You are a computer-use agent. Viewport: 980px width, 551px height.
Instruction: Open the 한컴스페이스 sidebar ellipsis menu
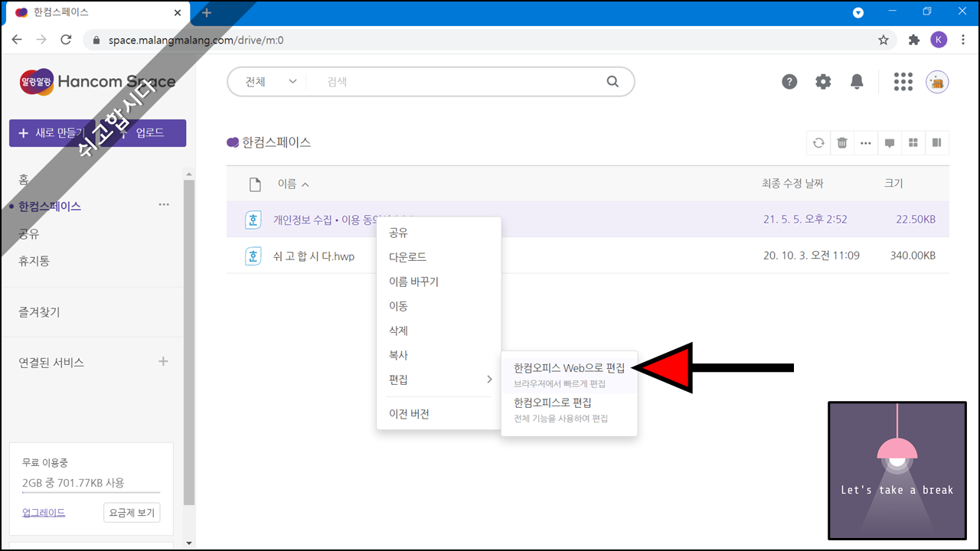coord(164,205)
